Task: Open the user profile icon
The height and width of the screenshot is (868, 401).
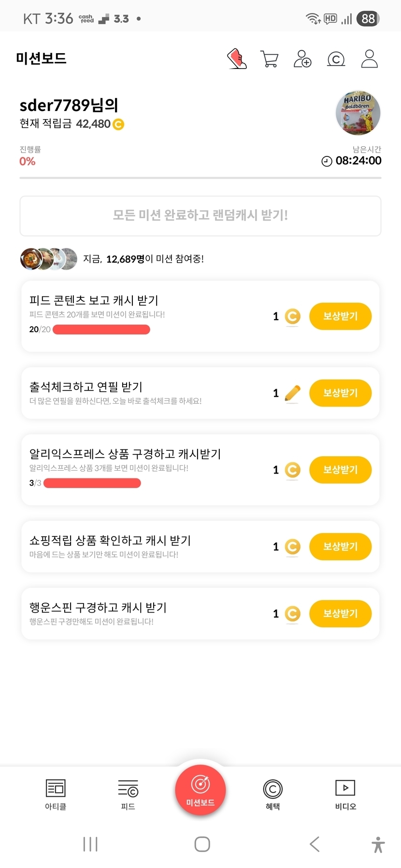Action: (369, 59)
